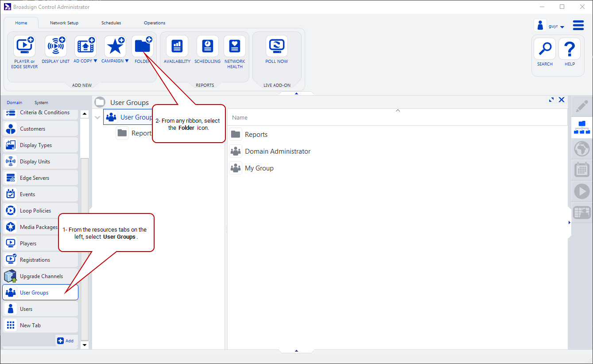Open the Edge Servers resource tab
This screenshot has width=593, height=364.
coord(40,178)
